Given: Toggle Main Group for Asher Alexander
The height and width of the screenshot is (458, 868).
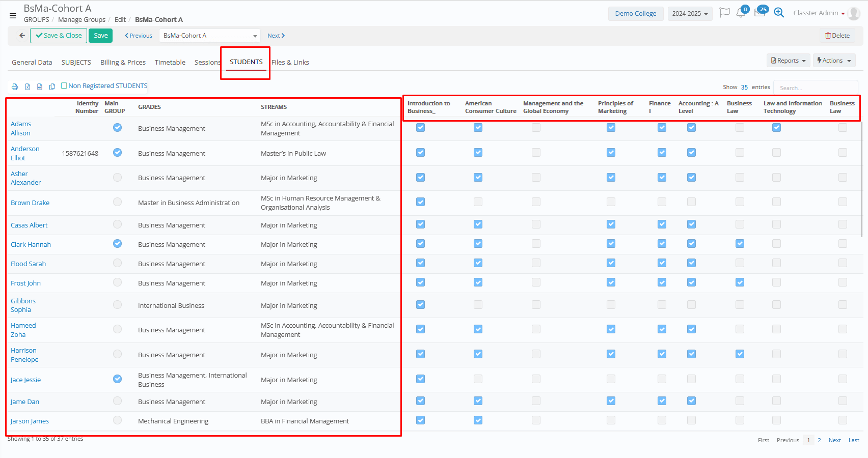Looking at the screenshot, I should tap(117, 178).
